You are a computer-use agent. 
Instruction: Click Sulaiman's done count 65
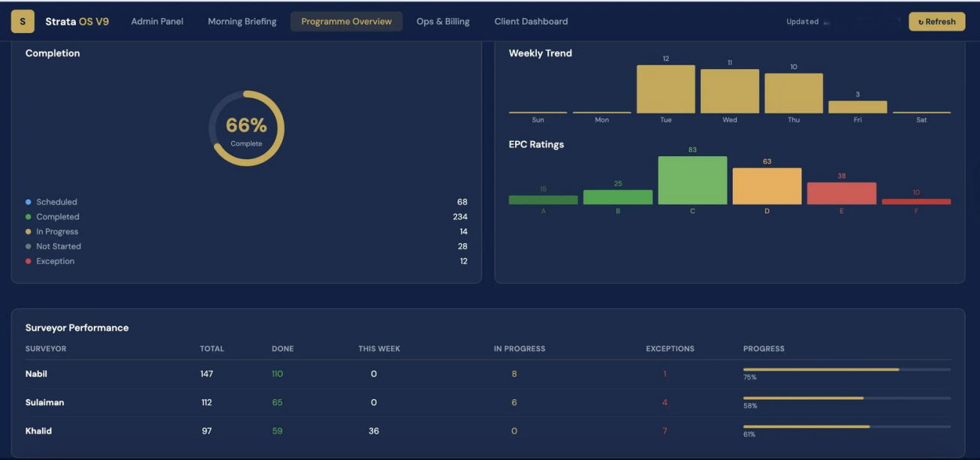point(277,402)
